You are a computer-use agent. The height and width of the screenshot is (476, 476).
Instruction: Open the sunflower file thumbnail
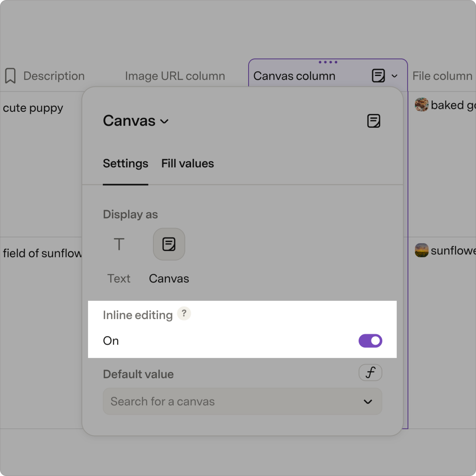coord(421,250)
